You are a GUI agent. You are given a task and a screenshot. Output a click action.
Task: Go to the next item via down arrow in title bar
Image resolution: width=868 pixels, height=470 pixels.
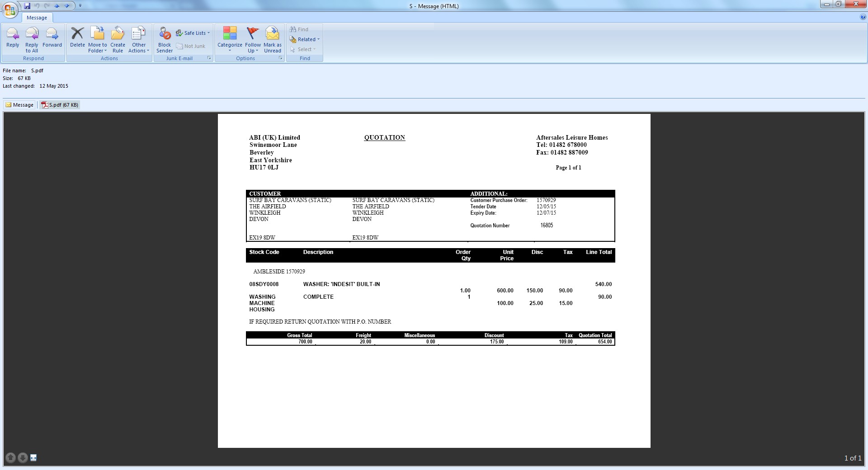coord(67,6)
